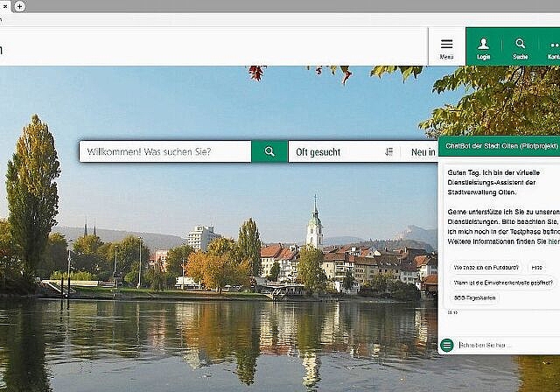Expand the Oft gesucht dropdown
Screen dimensions: 560x392
tap(344, 151)
